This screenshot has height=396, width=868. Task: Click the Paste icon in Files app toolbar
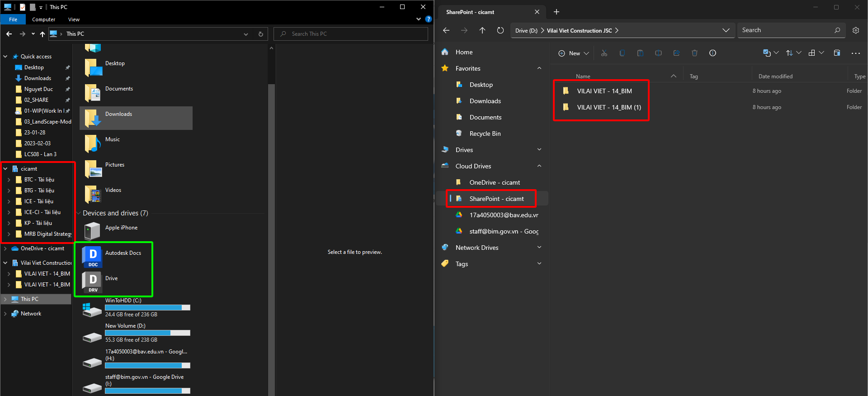click(640, 53)
